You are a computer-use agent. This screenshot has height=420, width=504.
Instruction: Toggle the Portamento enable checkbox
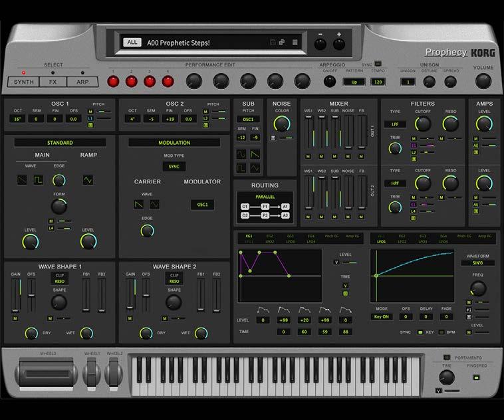point(446,358)
